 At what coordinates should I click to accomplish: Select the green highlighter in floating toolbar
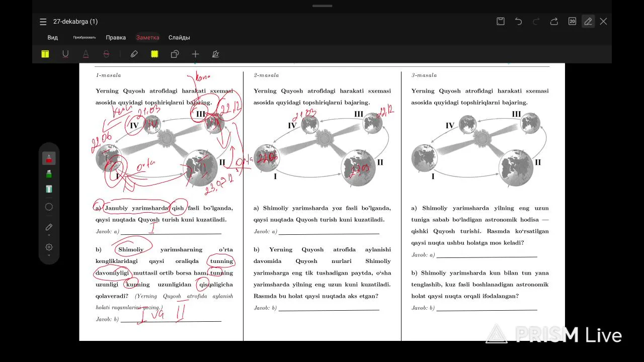49,174
